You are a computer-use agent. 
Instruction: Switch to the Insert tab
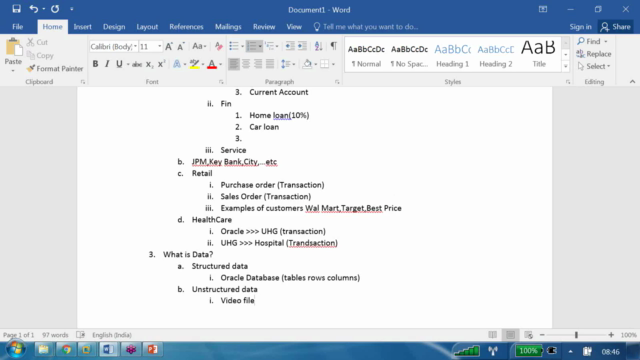82,27
